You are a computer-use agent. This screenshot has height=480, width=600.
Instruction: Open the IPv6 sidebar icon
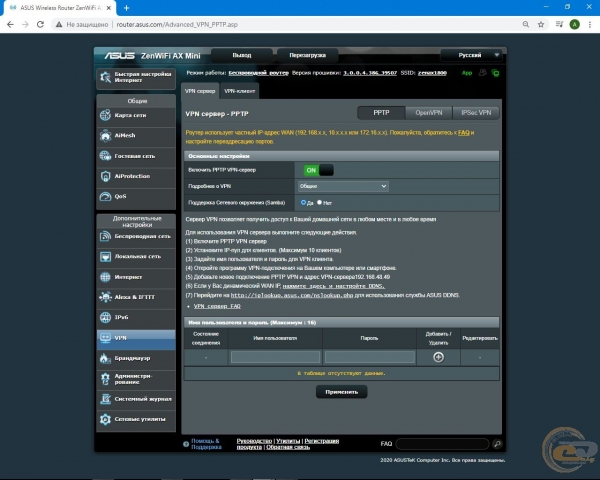105,317
